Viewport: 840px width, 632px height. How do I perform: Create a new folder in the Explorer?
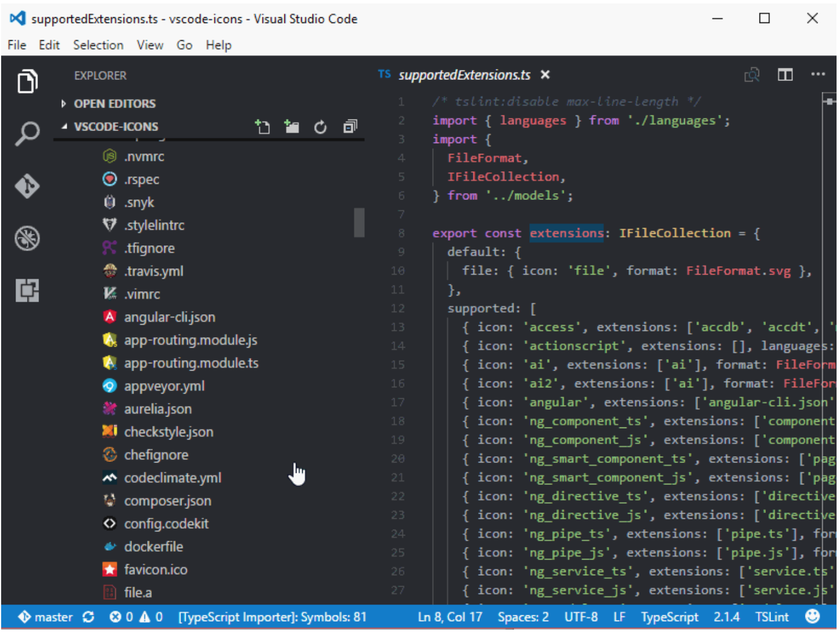point(292,127)
